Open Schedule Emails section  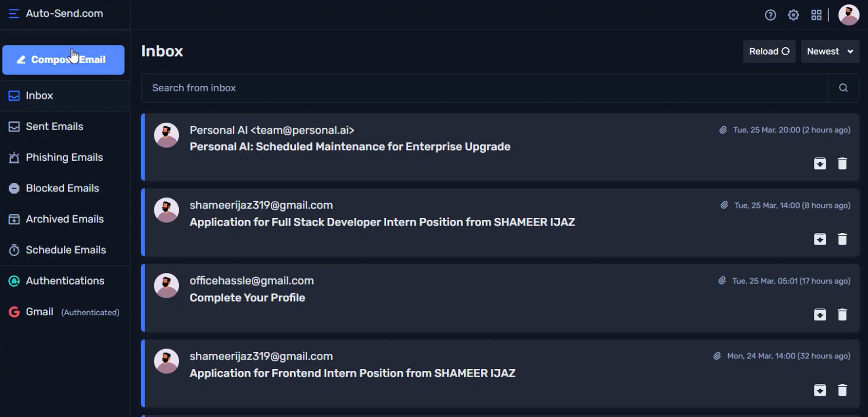point(65,250)
